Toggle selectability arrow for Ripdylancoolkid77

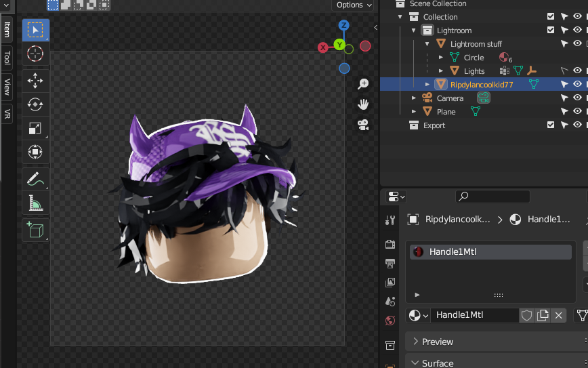(564, 85)
